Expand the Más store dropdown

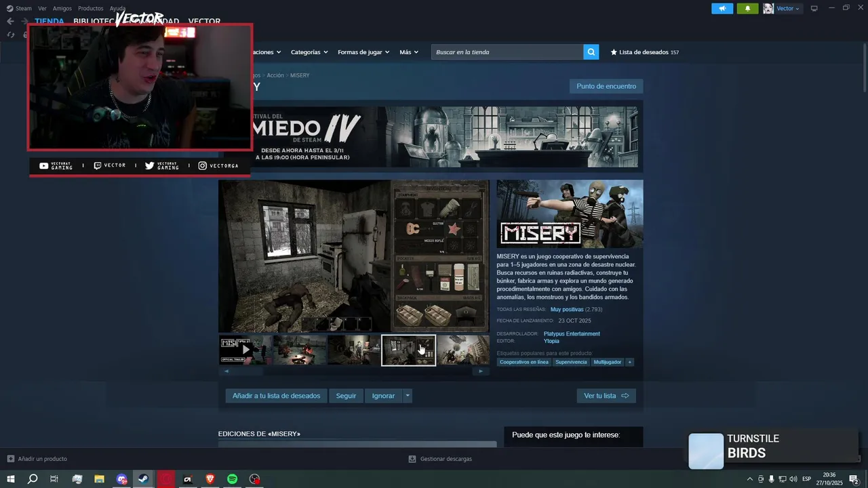pyautogui.click(x=409, y=52)
